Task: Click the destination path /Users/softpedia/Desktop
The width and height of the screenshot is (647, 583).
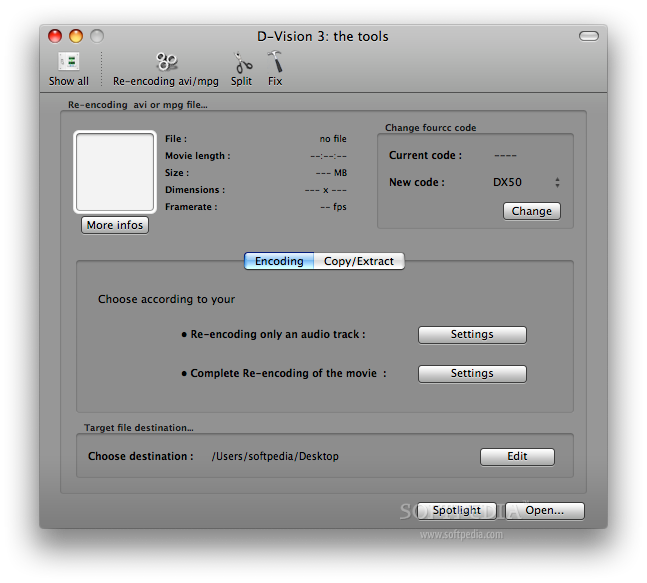Action: point(275,456)
